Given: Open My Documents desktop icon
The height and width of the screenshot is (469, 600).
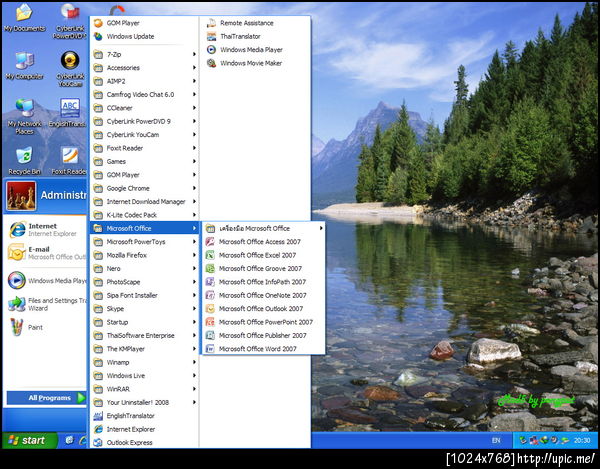Looking at the screenshot, I should (24, 18).
